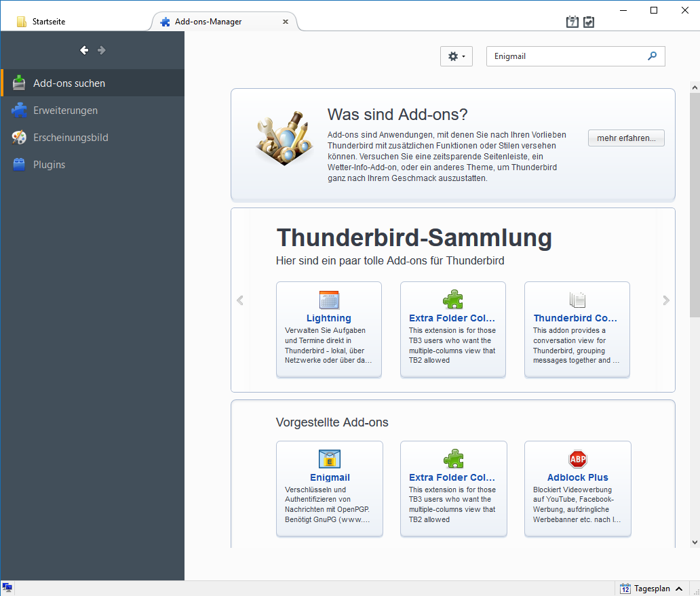The height and width of the screenshot is (596, 700).
Task: Open the tasks tab icon
Action: pyautogui.click(x=589, y=22)
